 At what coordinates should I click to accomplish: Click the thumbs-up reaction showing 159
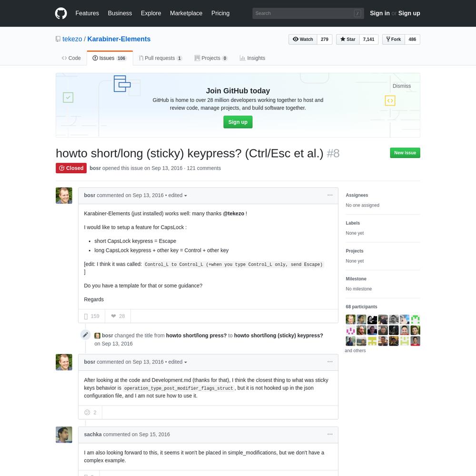coord(92,317)
